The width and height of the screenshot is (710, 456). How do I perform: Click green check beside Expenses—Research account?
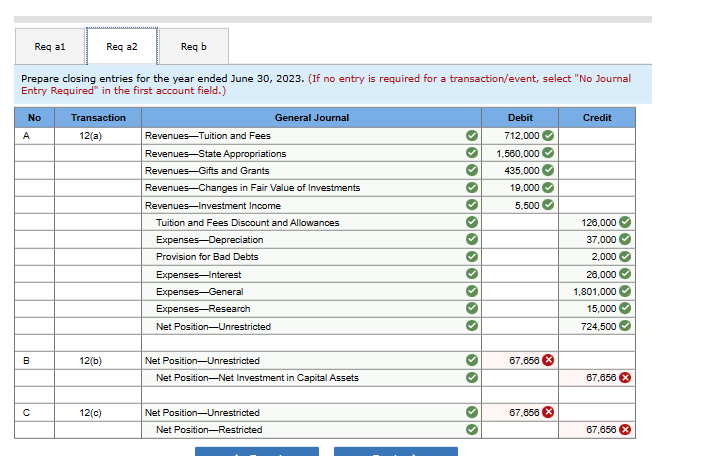click(x=472, y=308)
